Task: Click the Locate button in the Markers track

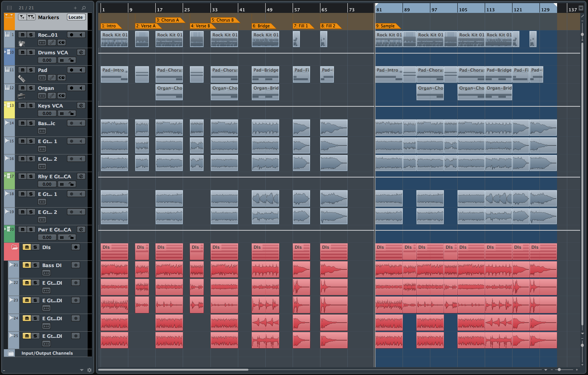Action: coord(76,17)
